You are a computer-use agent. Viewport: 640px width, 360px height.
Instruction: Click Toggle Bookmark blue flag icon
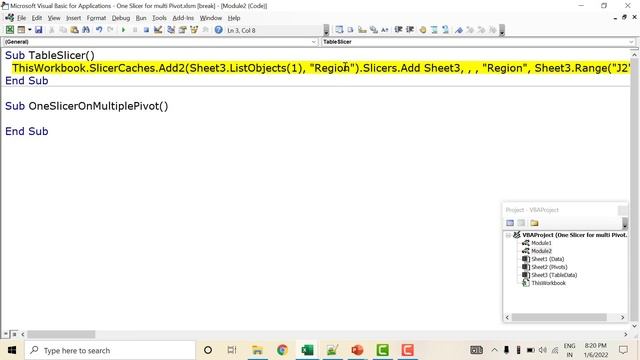pos(459,30)
